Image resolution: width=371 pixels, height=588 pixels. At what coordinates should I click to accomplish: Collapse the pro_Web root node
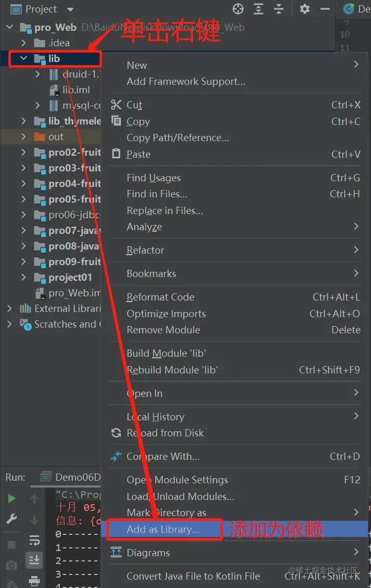click(10, 27)
